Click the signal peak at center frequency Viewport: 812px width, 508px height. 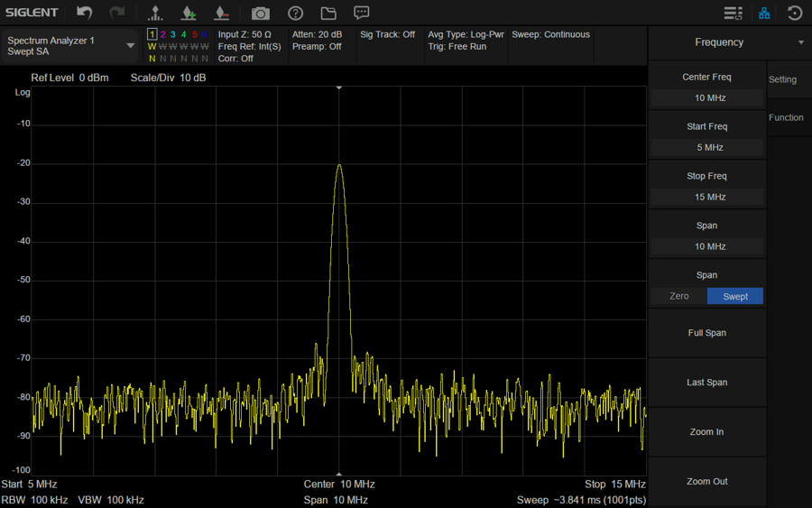point(339,165)
